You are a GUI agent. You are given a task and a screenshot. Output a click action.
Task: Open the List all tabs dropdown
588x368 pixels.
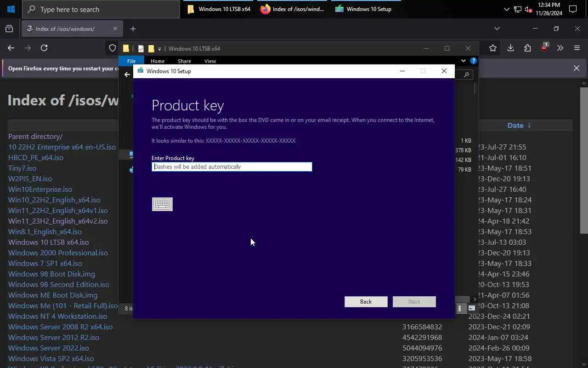497,29
